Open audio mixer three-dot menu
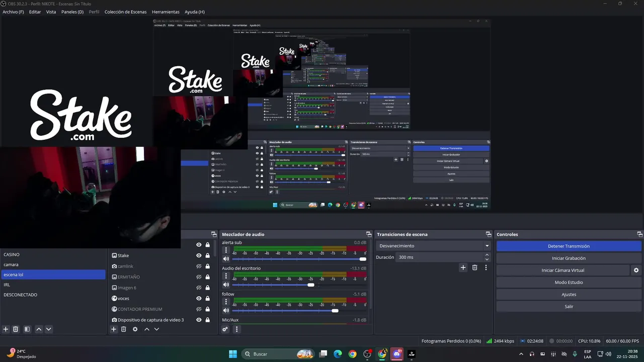644x362 pixels. (x=236, y=329)
